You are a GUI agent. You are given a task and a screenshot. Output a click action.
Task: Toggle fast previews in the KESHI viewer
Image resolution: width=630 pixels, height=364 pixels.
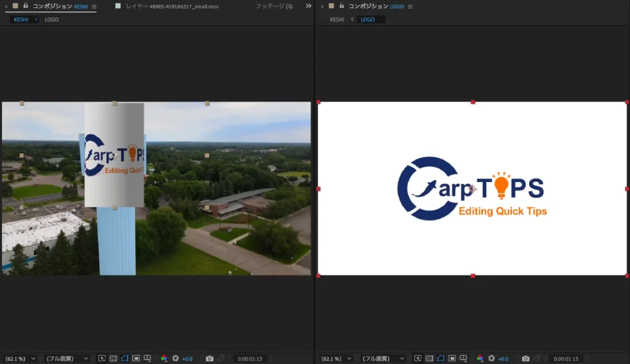(x=102, y=358)
